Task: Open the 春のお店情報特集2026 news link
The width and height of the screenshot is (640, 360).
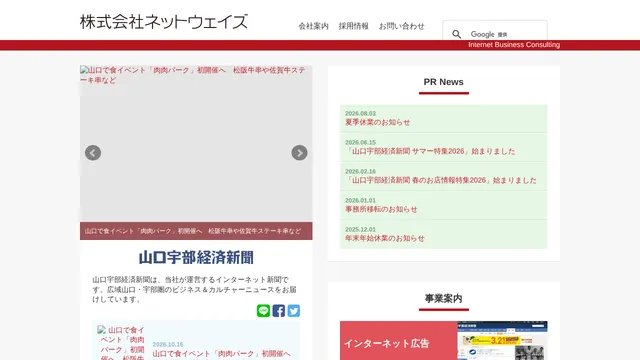Action: pos(441,180)
